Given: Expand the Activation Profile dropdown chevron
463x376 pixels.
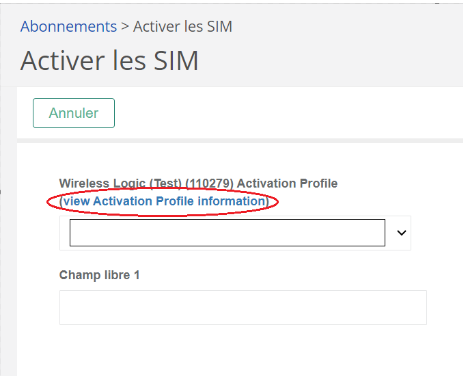Looking at the screenshot, I should point(401,233).
